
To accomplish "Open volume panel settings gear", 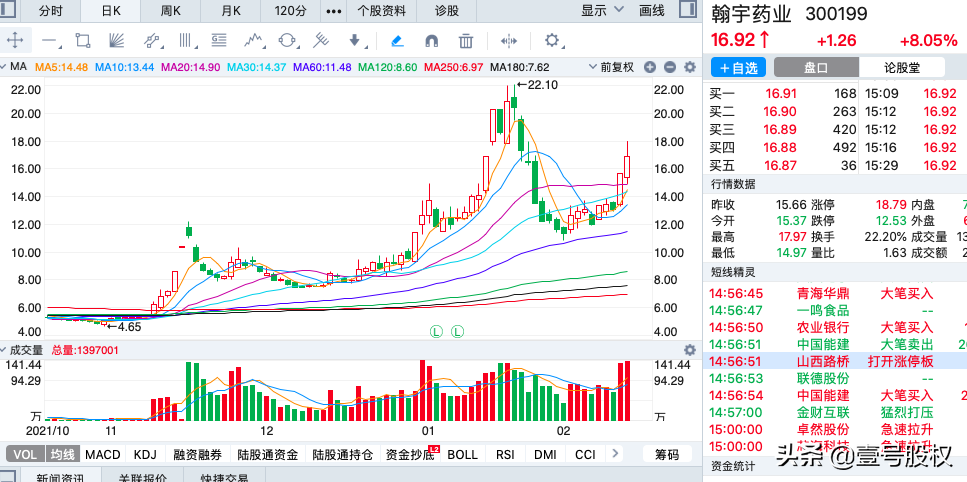I will click(x=690, y=350).
